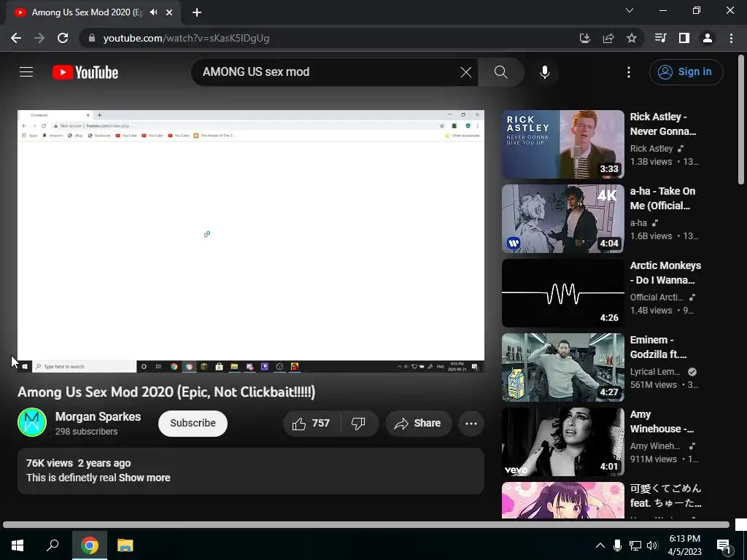747x560 pixels.
Task: Go forward in Chrome
Action: (39, 38)
